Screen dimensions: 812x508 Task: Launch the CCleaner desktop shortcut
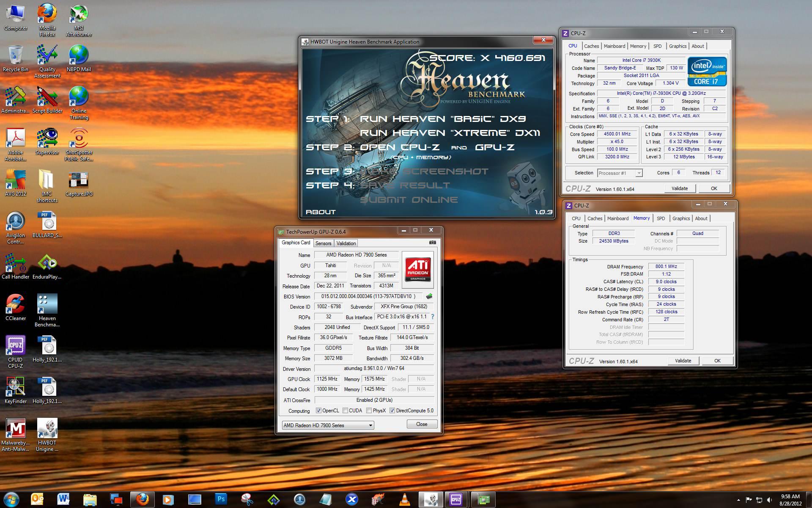[x=16, y=307]
